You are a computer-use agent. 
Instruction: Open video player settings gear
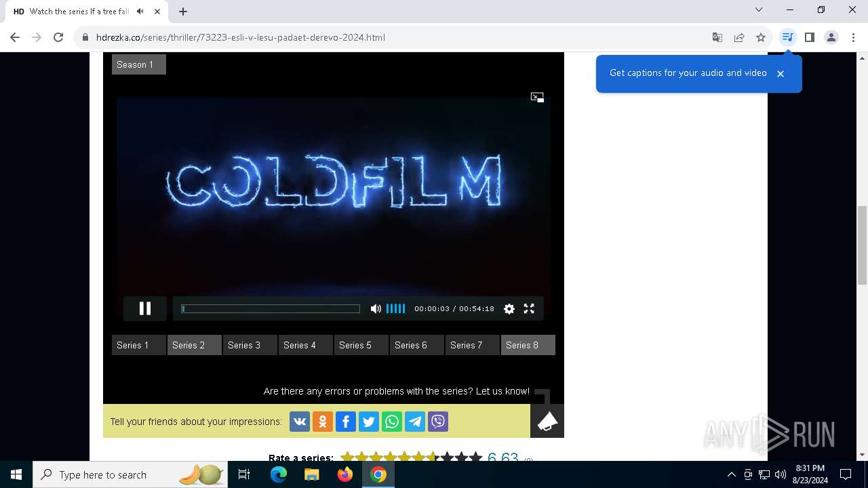click(x=509, y=308)
